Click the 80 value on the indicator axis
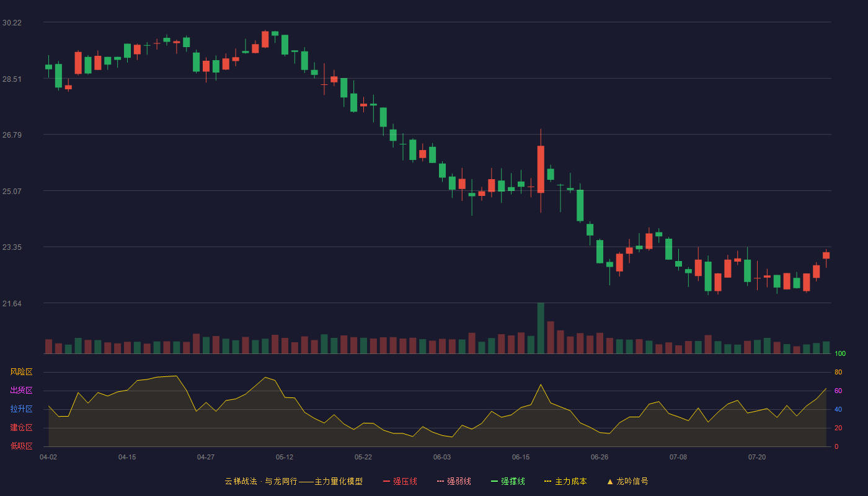This screenshot has width=868, height=496. point(838,372)
